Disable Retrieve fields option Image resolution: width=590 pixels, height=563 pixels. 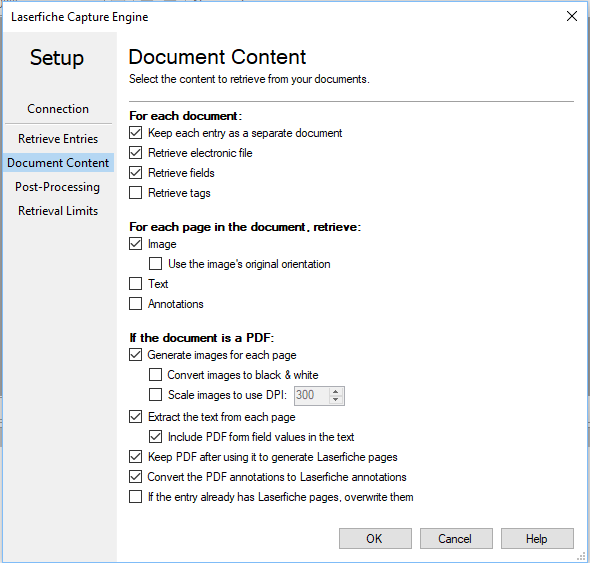[x=135, y=173]
